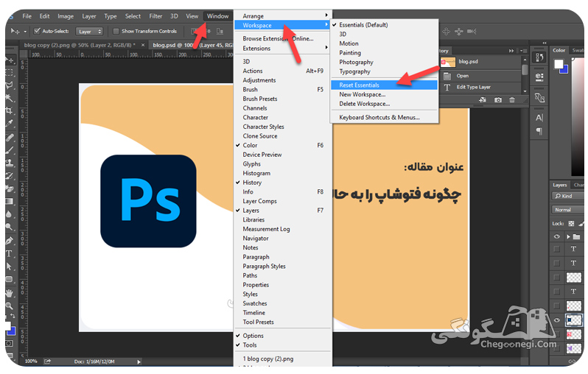Screen dimensions: 588x374
Task: Select the Gradient tool
Action: tap(10, 201)
